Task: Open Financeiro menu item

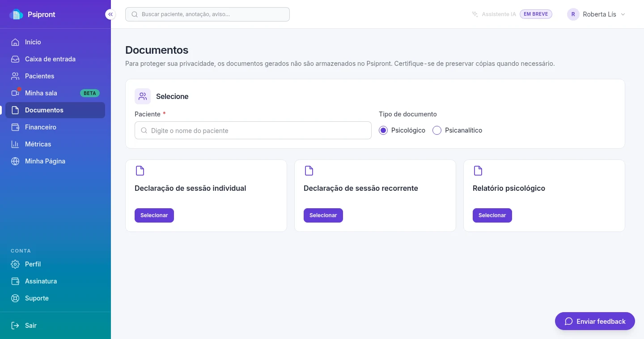Action: 55,127
